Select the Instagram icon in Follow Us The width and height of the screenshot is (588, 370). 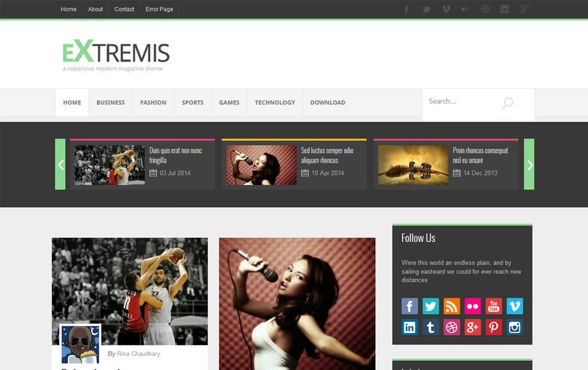click(514, 327)
